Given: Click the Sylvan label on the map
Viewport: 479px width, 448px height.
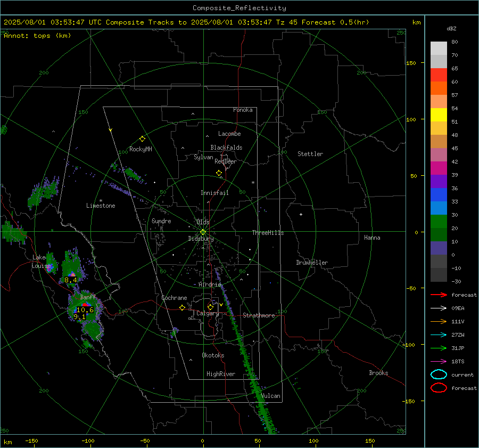Looking at the screenshot, I should 203,157.
